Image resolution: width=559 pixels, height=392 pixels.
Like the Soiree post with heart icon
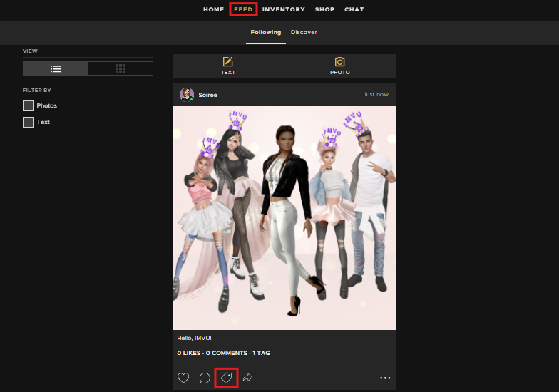click(183, 378)
